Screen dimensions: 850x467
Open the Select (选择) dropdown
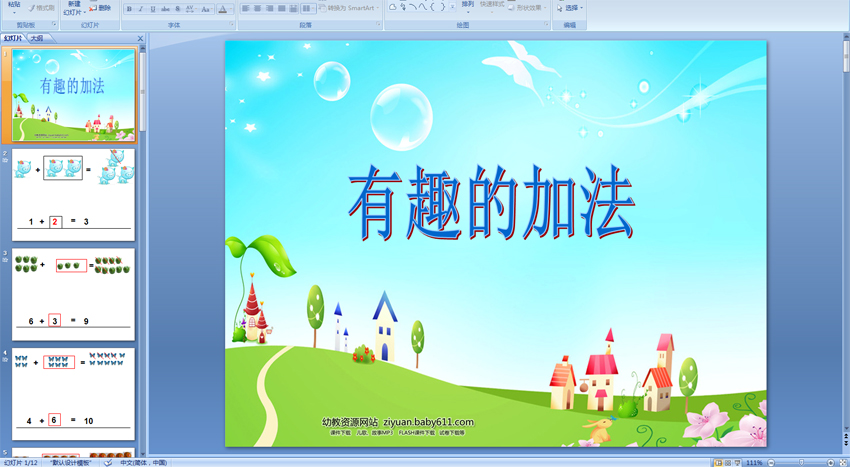point(569,8)
